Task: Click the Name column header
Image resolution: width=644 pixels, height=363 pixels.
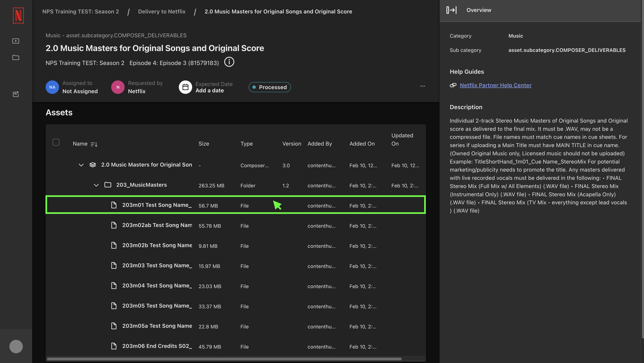Action: coord(80,144)
